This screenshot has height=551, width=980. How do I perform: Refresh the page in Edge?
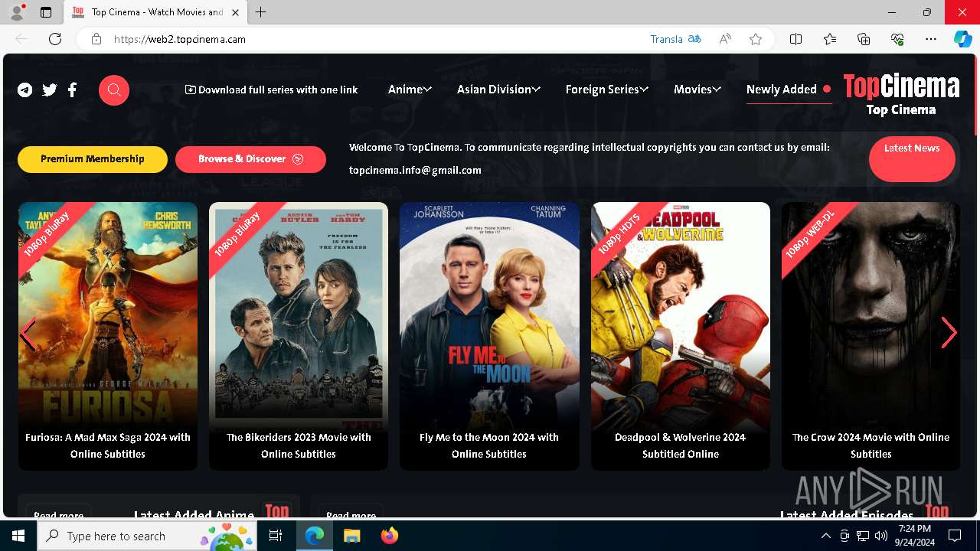tap(55, 39)
